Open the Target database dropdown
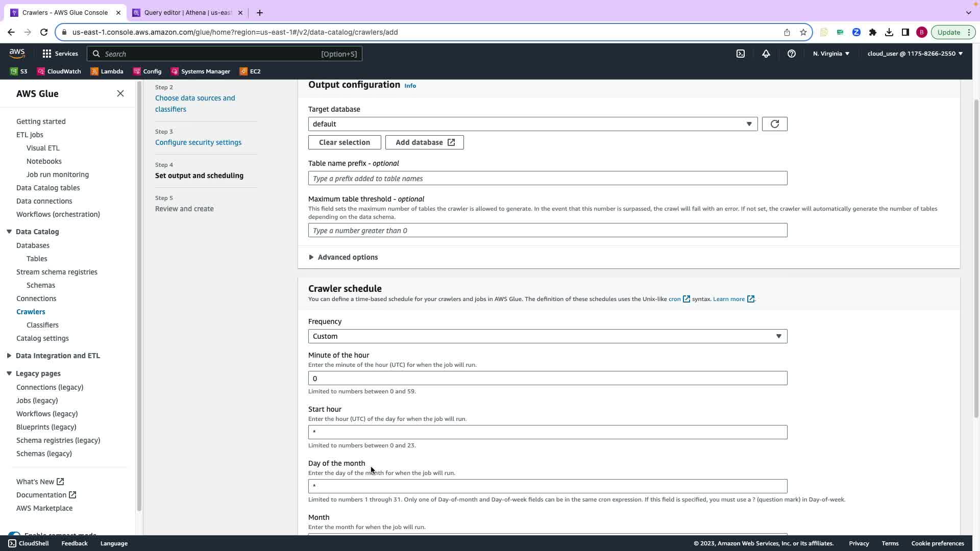 point(532,124)
